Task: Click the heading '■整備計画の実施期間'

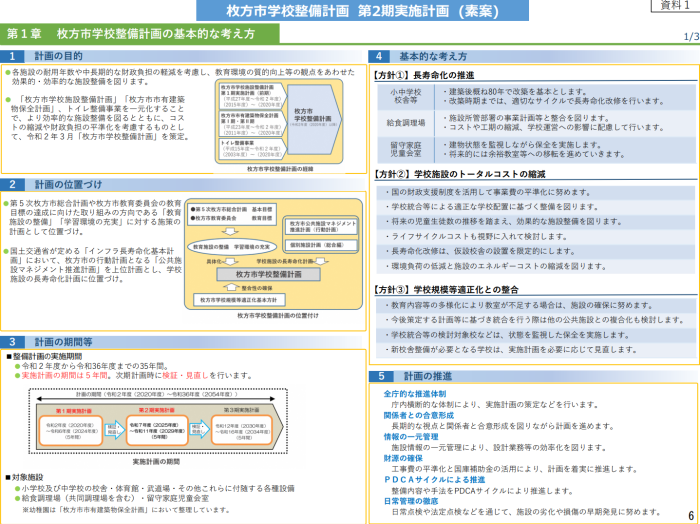Action: point(44,356)
